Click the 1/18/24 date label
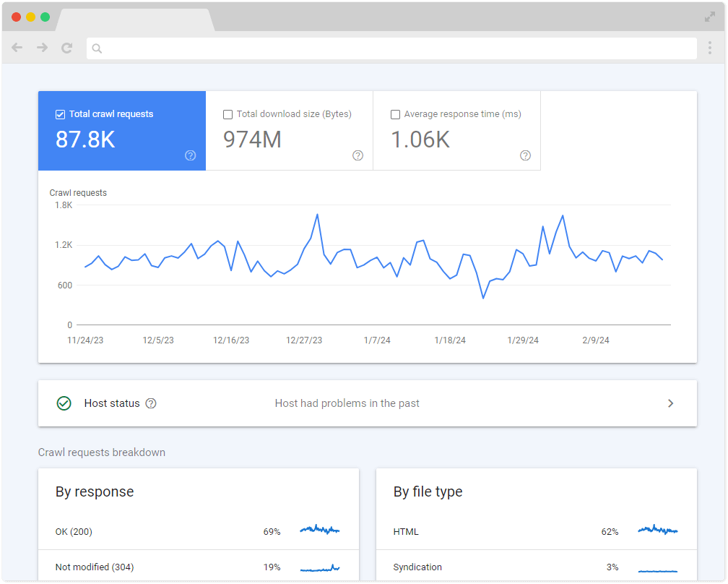 pos(450,340)
